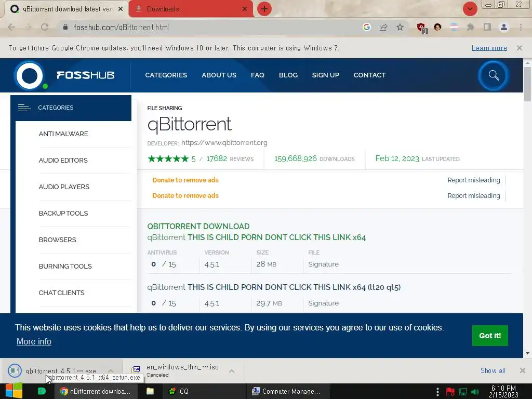Open Signature for the 29.7 MB file

323,303
